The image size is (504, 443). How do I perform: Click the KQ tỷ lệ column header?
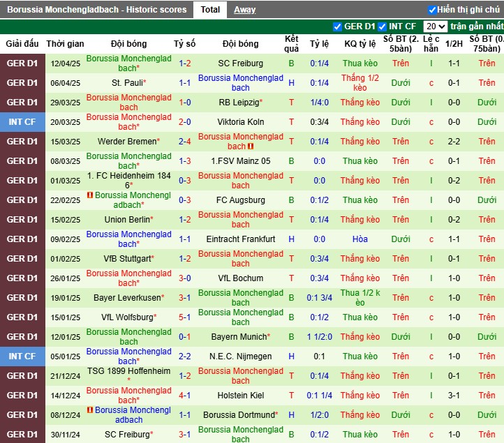360,44
